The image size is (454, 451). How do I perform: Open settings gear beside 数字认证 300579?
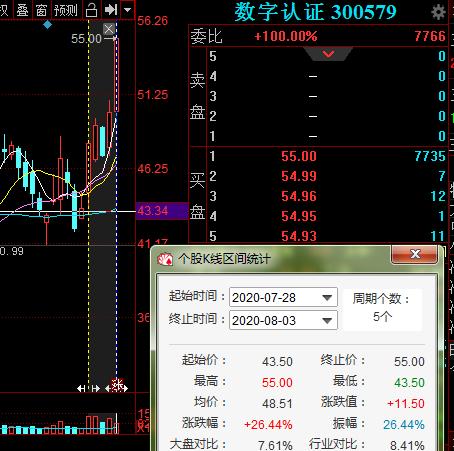(438, 12)
